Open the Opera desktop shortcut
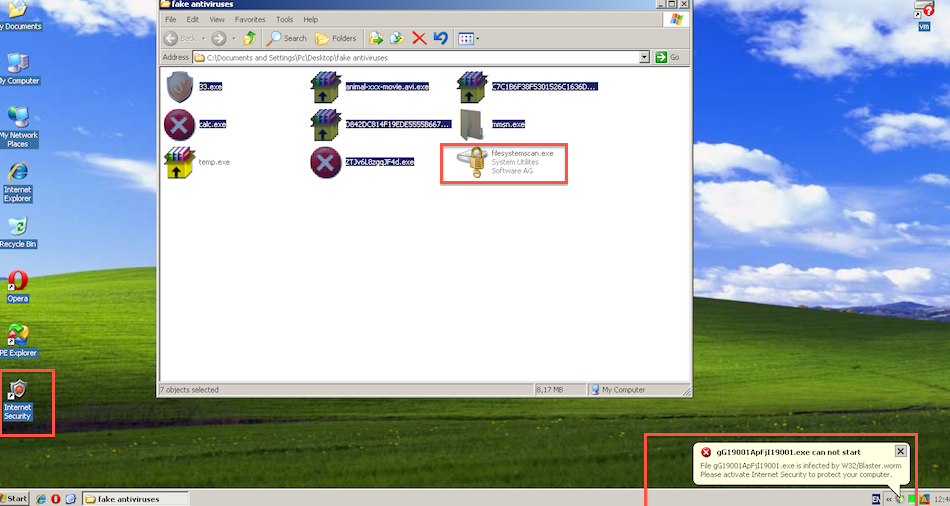The image size is (950, 506). [x=18, y=287]
